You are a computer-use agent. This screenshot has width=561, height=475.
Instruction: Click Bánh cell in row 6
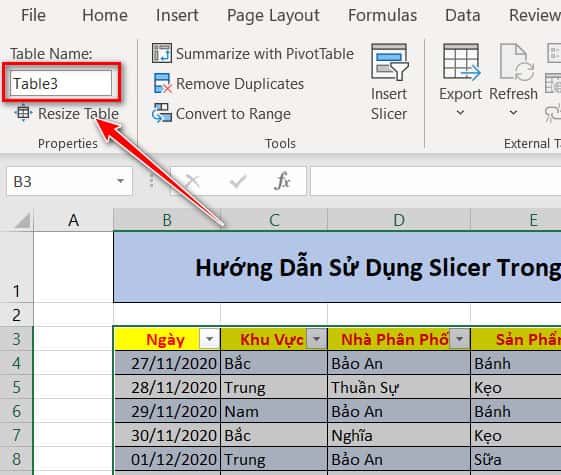[x=516, y=411]
